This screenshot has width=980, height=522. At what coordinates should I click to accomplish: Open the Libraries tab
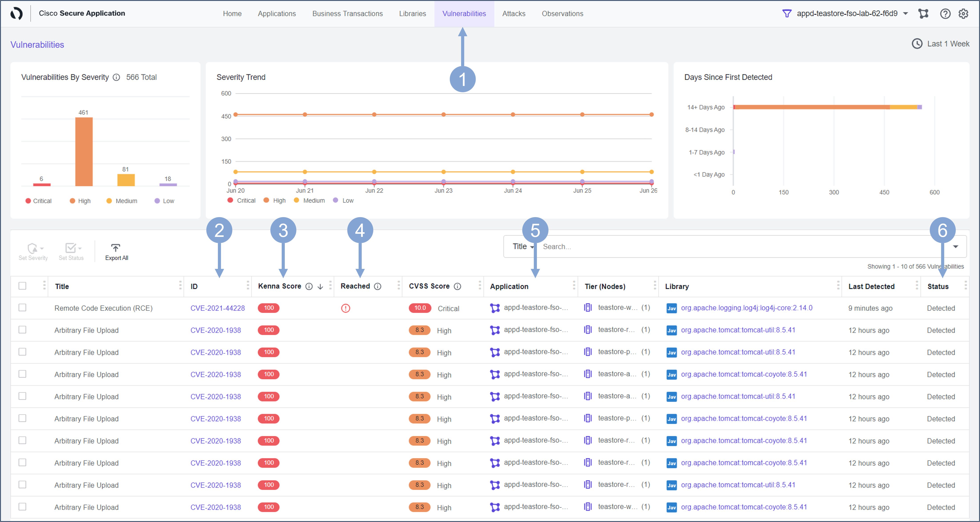412,14
